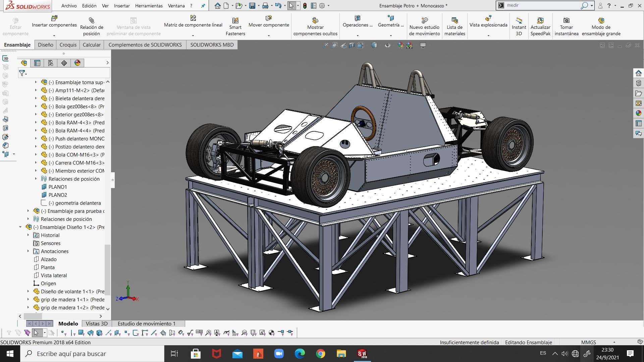
Task: Click Mostrar componentes ocultos
Action: click(x=315, y=26)
